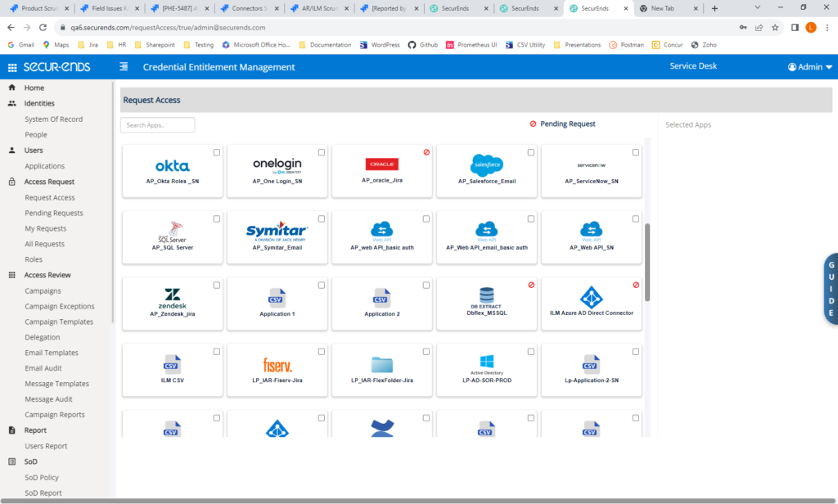Check the LP-AD-SOR-PROD checkbox

point(530,352)
